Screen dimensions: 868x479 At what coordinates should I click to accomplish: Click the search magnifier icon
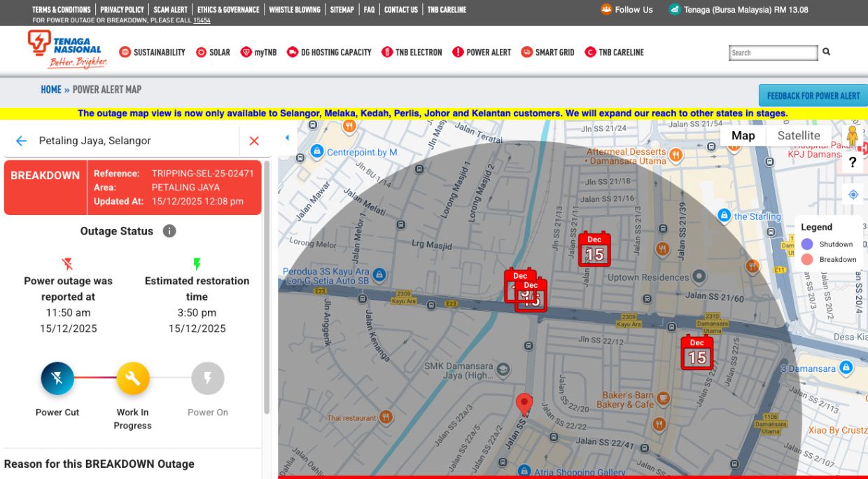[827, 52]
